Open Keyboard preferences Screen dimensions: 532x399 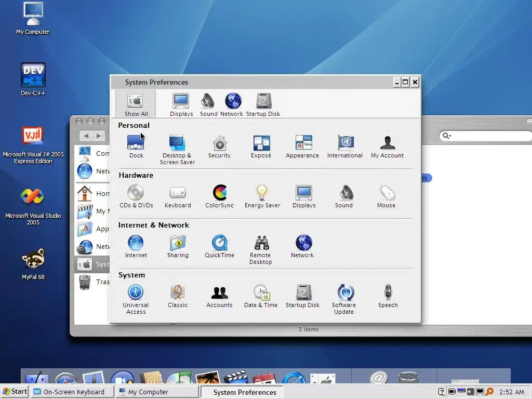point(178,196)
